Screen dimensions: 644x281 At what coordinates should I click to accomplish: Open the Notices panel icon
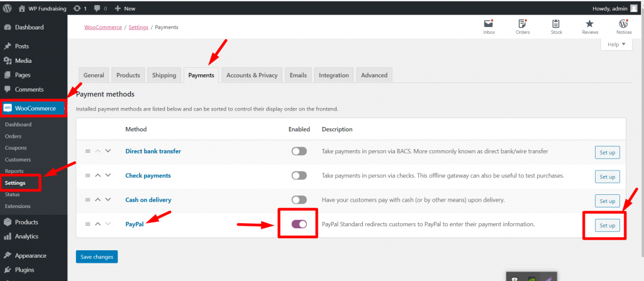click(x=624, y=27)
